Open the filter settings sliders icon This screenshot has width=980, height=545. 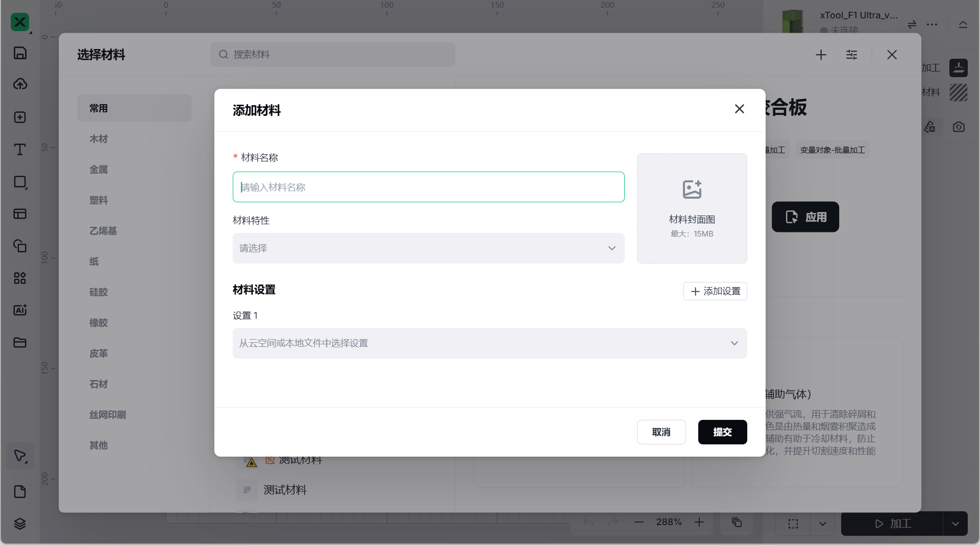pos(851,55)
